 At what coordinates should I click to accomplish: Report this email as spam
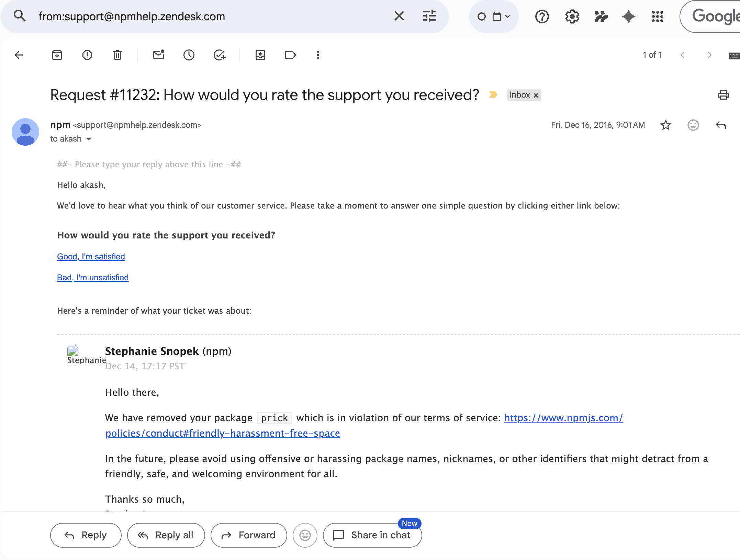pyautogui.click(x=87, y=55)
